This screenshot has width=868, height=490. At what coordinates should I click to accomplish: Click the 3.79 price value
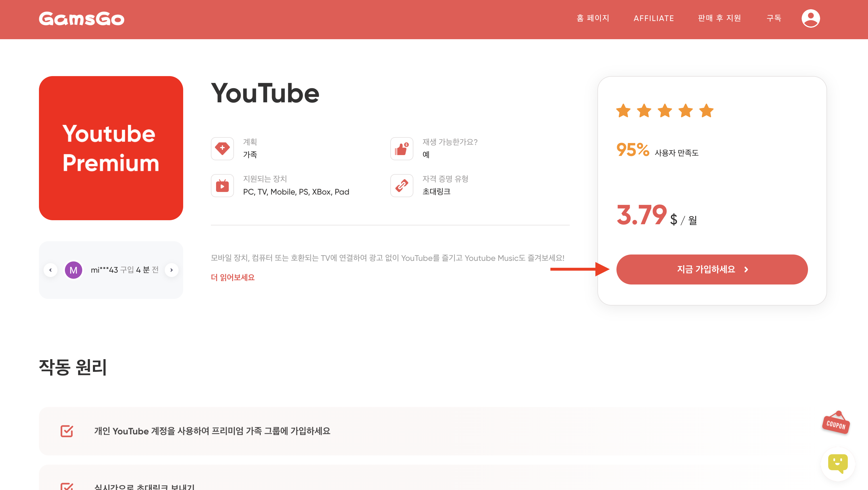[642, 215]
